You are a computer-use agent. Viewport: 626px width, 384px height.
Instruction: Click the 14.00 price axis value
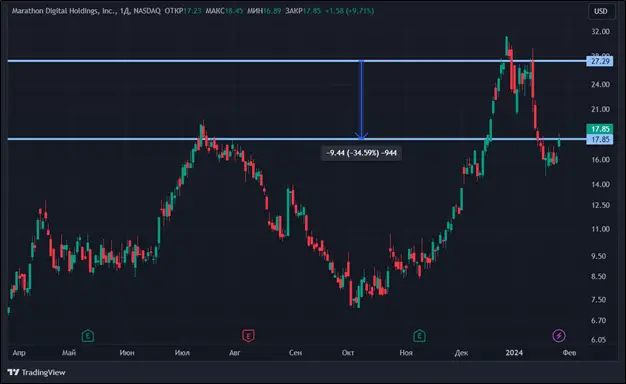pos(600,184)
